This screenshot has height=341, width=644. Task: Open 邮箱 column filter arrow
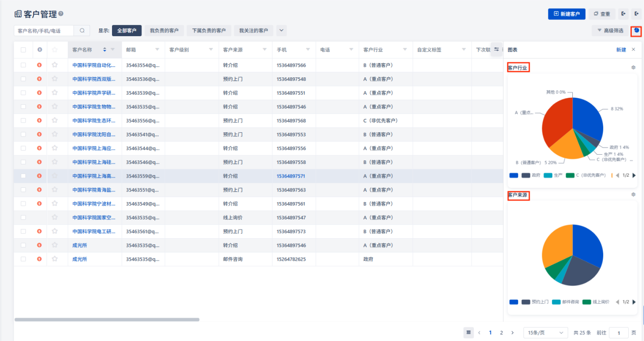pyautogui.click(x=157, y=49)
